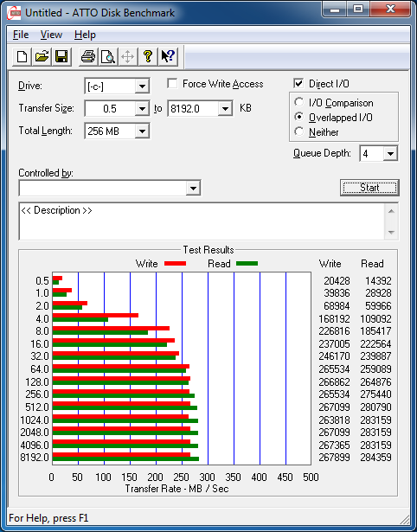Uncheck the Direct I/O checkbox
The image size is (417, 532).
click(x=298, y=83)
